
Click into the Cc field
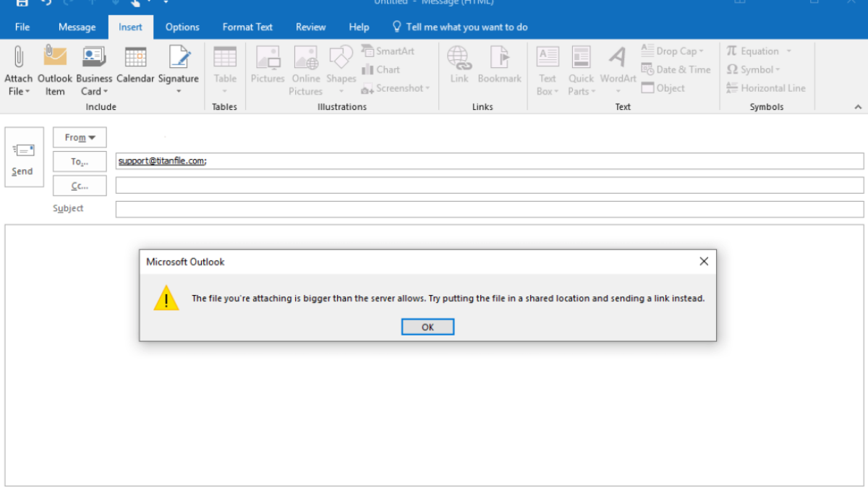click(x=490, y=185)
